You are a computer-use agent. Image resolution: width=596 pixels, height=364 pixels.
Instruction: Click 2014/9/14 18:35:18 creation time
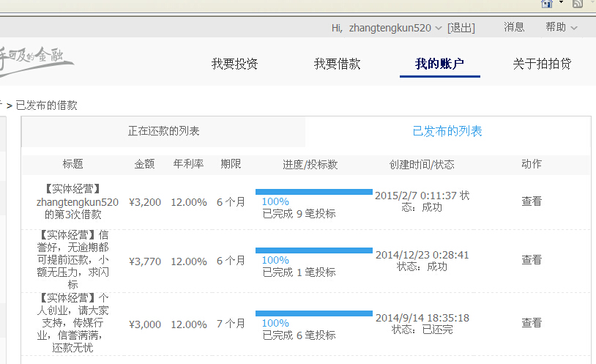[422, 318]
